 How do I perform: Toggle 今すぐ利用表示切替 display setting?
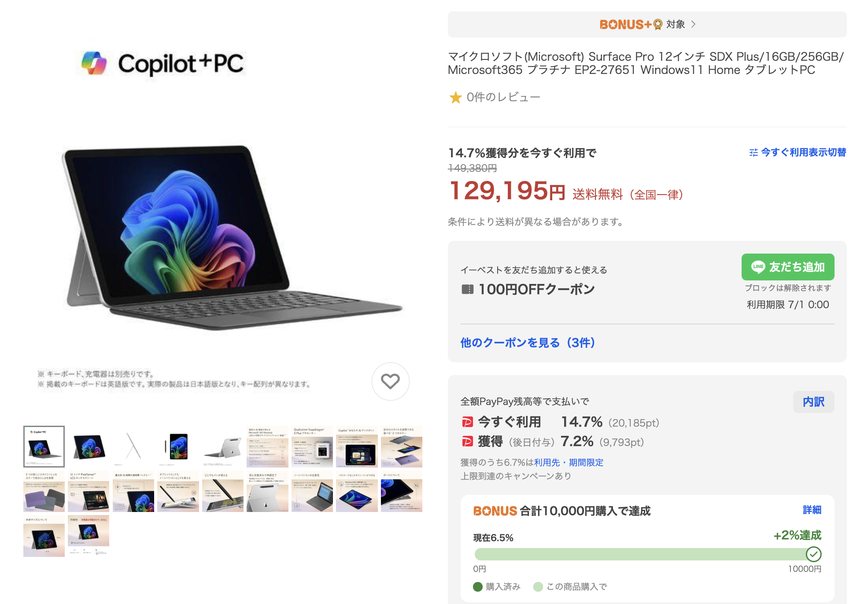[798, 152]
